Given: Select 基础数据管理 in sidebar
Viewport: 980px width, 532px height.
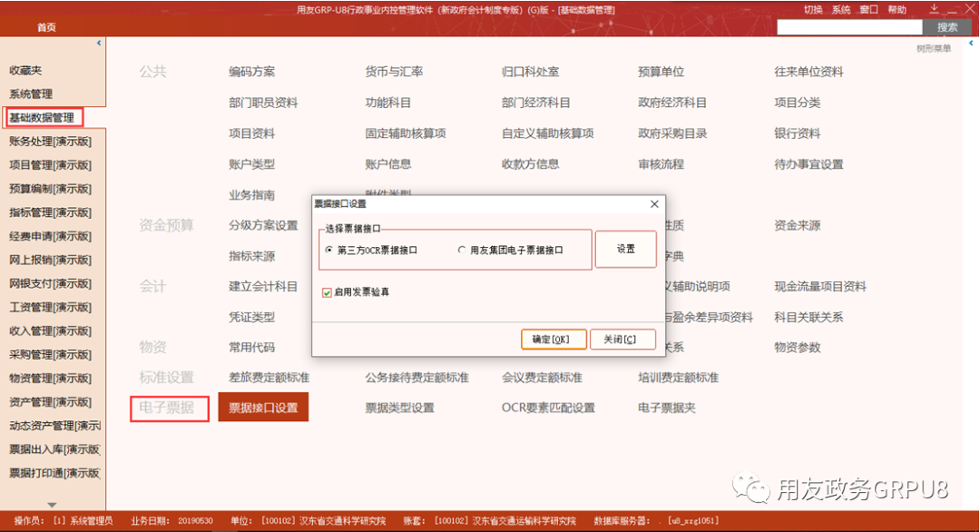Looking at the screenshot, I should (x=42, y=117).
